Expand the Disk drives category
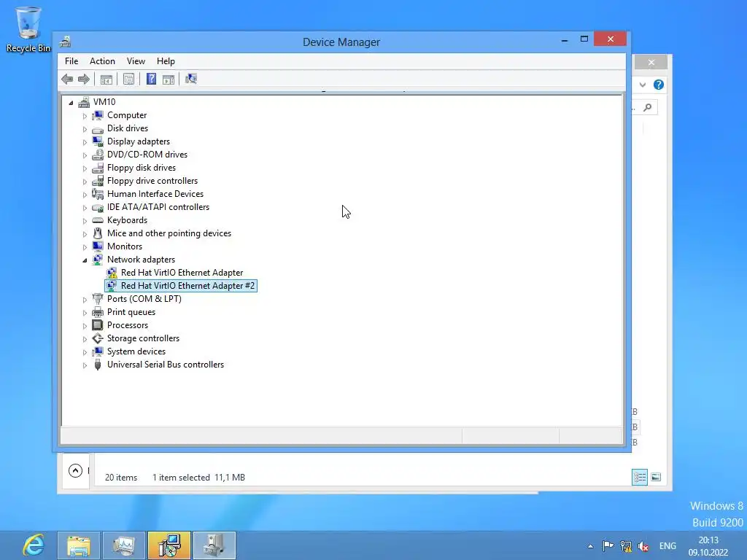747x560 pixels. pos(85,129)
